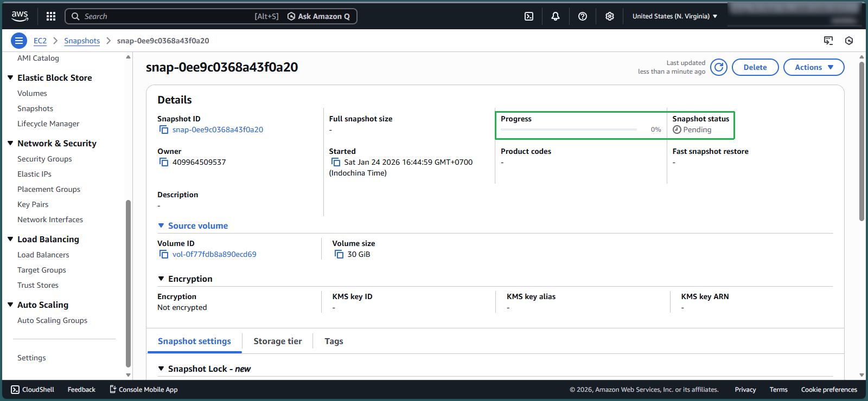Open the help question mark icon
Image resolution: width=868 pixels, height=401 pixels.
583,16
